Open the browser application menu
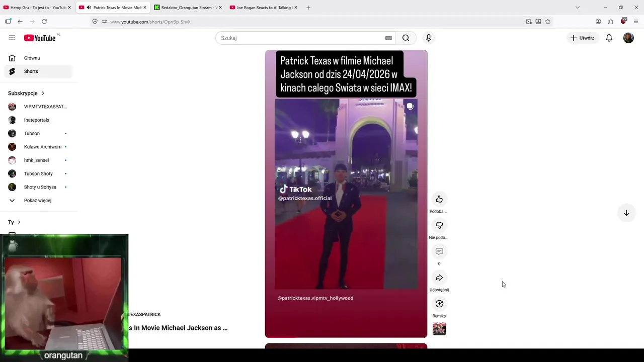Screen dimensions: 644x362 coord(636,22)
